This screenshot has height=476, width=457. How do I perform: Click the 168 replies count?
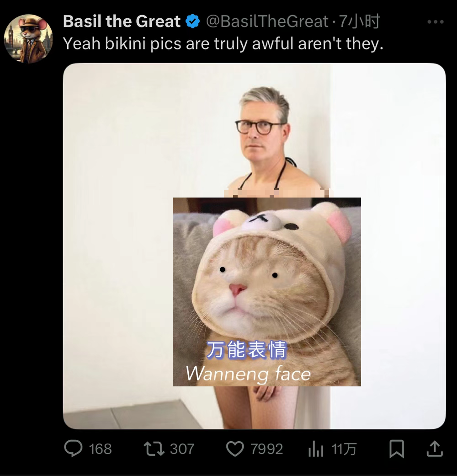[x=100, y=449]
